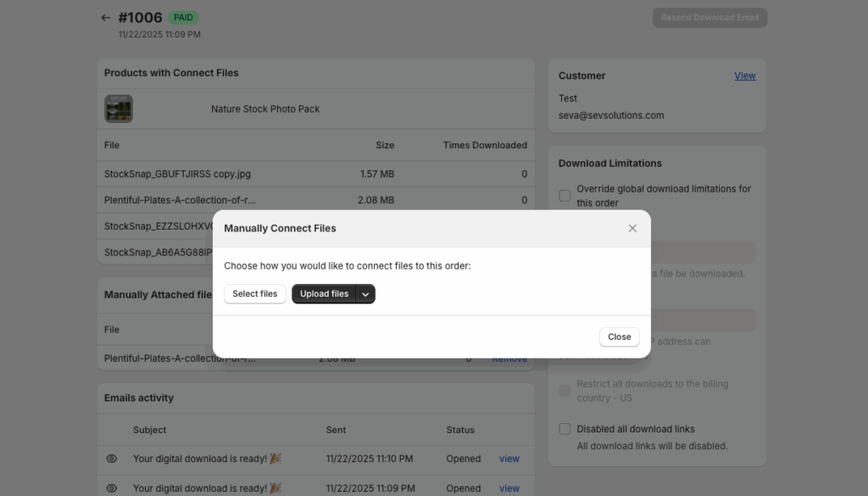Click the Select files button

coord(255,293)
